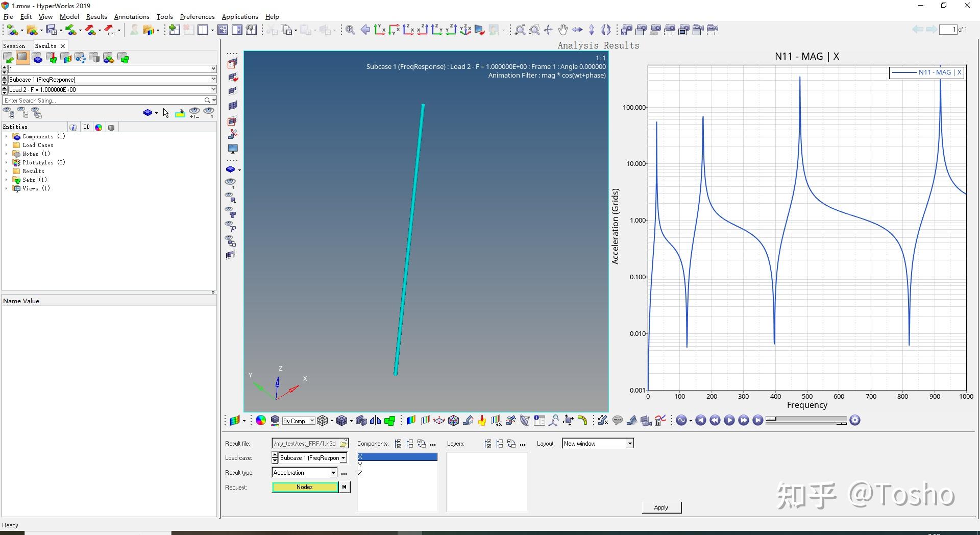Switch to the Session tab
Viewport: 980px width, 535px height.
14,46
